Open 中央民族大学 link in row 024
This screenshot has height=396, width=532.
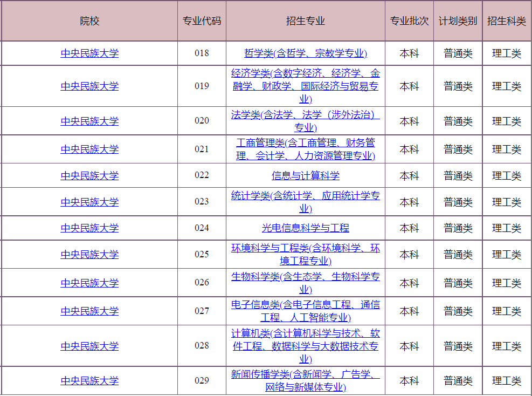[89, 228]
